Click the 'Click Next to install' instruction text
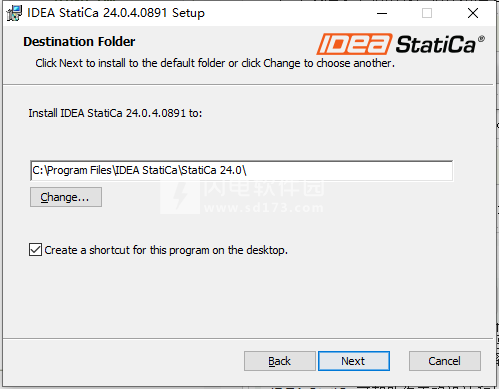 pyautogui.click(x=215, y=63)
